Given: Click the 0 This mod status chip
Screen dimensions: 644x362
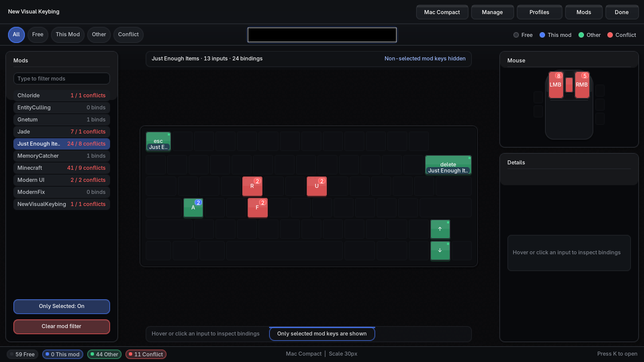Looking at the screenshot, I should [63, 354].
